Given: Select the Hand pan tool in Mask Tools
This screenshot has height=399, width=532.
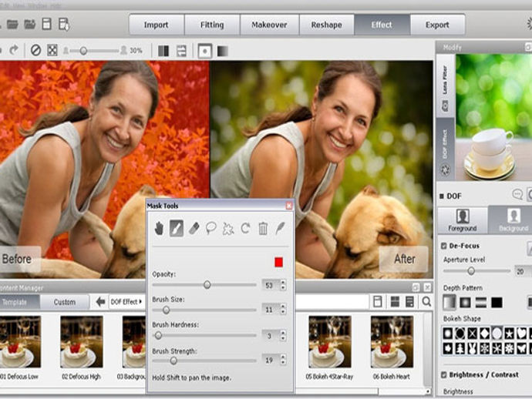Looking at the screenshot, I should (159, 229).
